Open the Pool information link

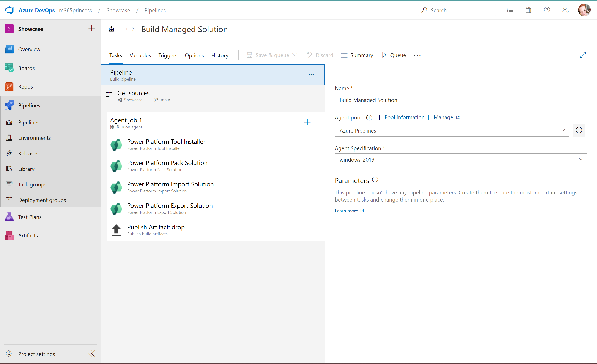[x=404, y=117]
